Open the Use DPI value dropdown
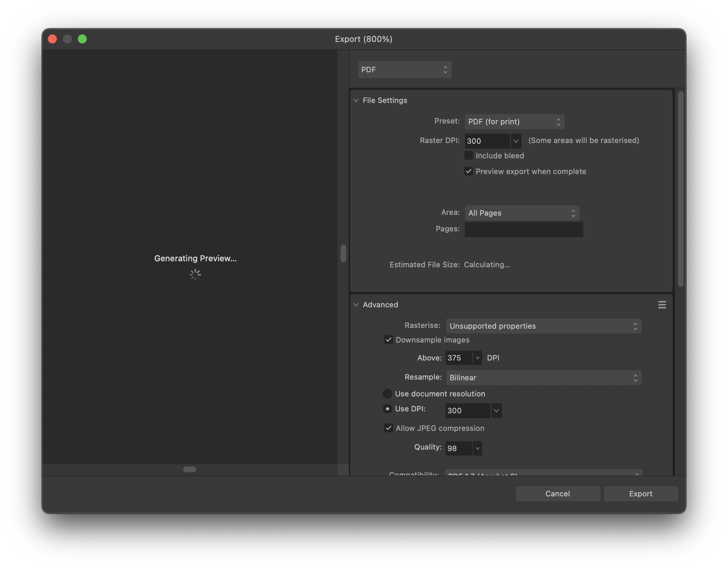This screenshot has height=569, width=728. tap(496, 410)
